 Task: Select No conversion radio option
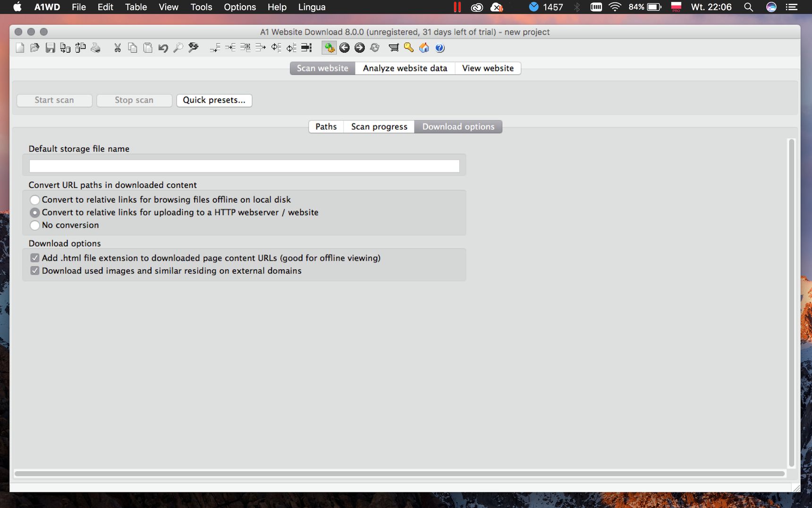[34, 225]
